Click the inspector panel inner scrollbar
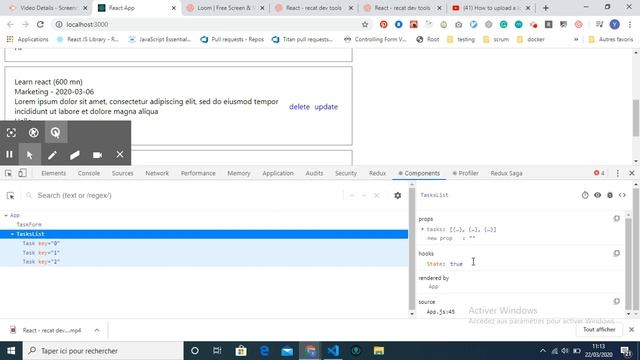The image size is (640, 360). pyautogui.click(x=628, y=263)
